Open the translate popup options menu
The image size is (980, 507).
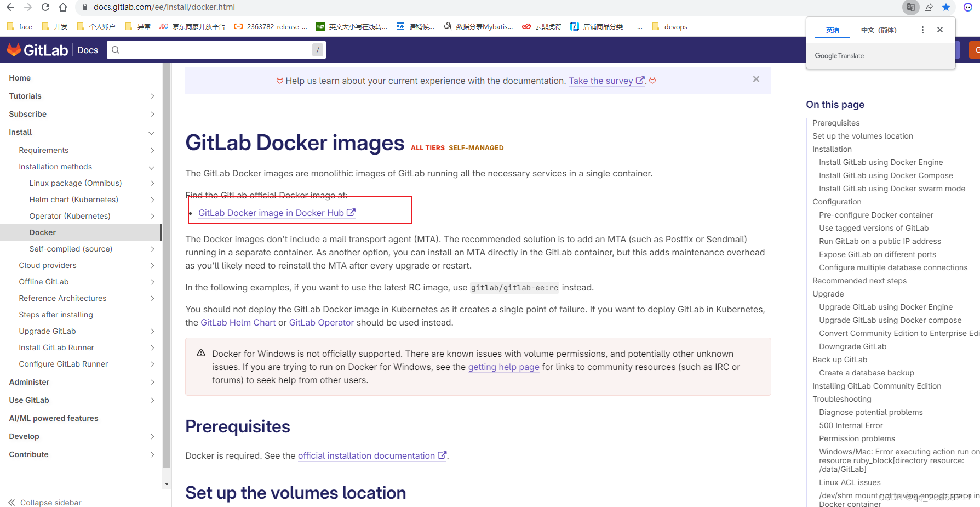(922, 30)
